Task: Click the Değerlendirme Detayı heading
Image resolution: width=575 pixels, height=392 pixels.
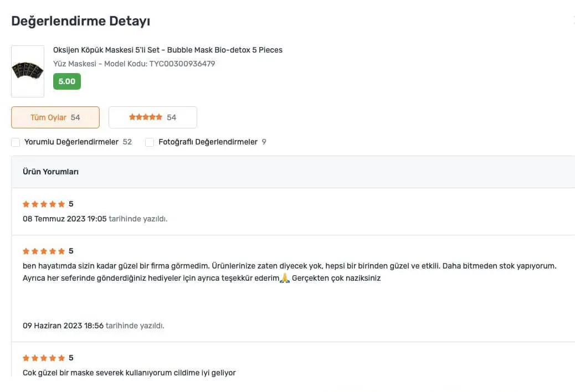Action: 81,21
